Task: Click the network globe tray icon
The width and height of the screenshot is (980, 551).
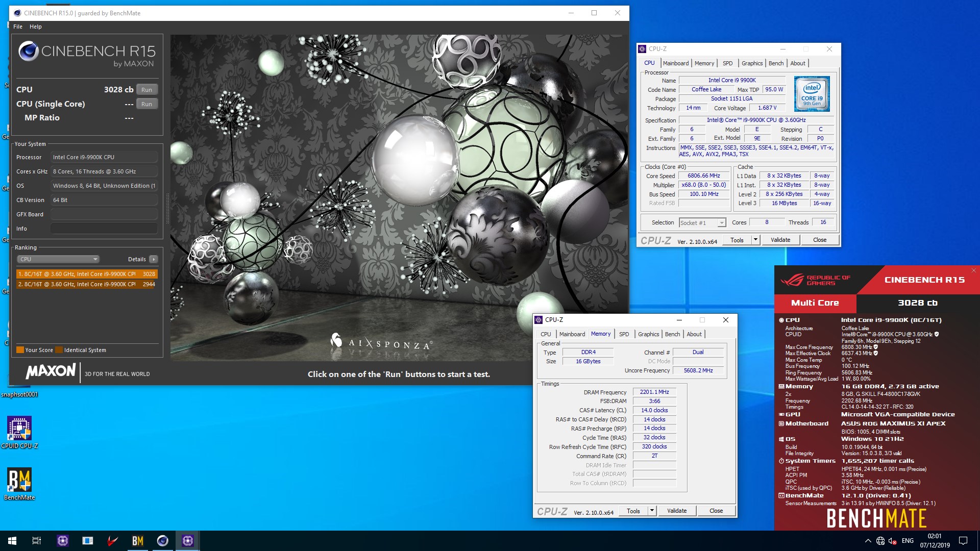Action: (880, 541)
